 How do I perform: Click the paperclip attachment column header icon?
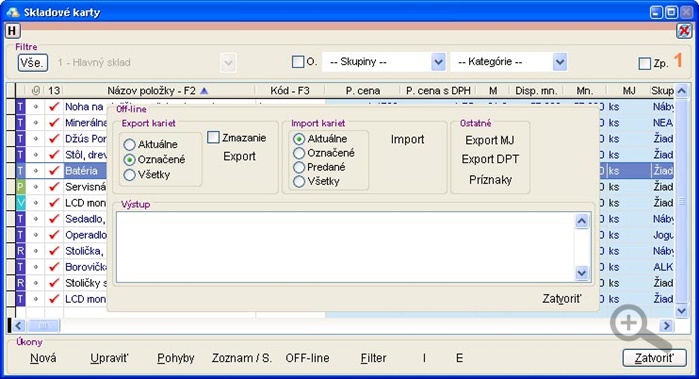tap(36, 91)
